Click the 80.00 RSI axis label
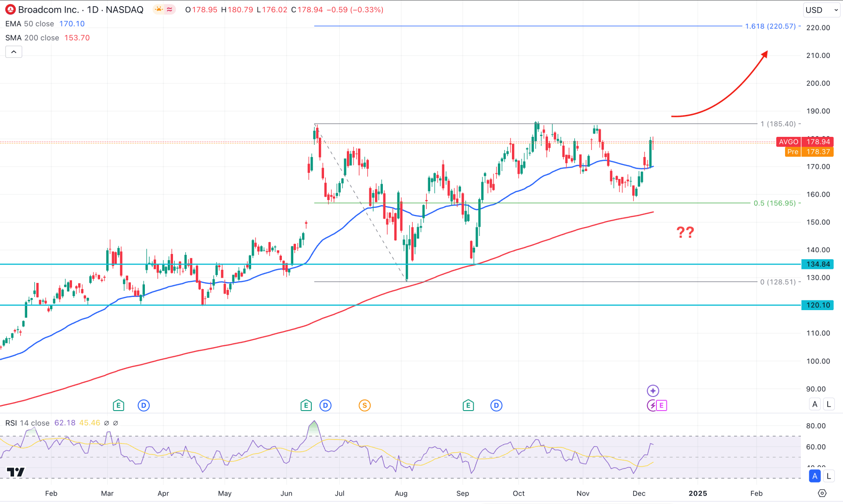The width and height of the screenshot is (843, 504). pos(816,426)
